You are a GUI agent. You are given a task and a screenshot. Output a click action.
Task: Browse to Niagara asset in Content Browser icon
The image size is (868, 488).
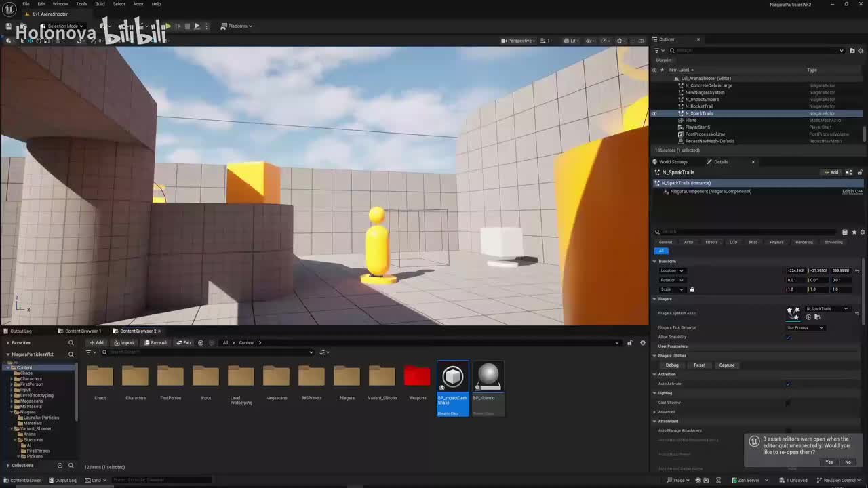817,317
